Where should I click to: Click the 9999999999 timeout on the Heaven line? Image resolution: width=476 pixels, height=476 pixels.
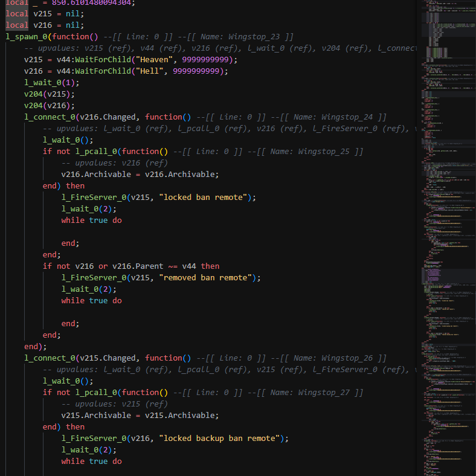coord(205,59)
